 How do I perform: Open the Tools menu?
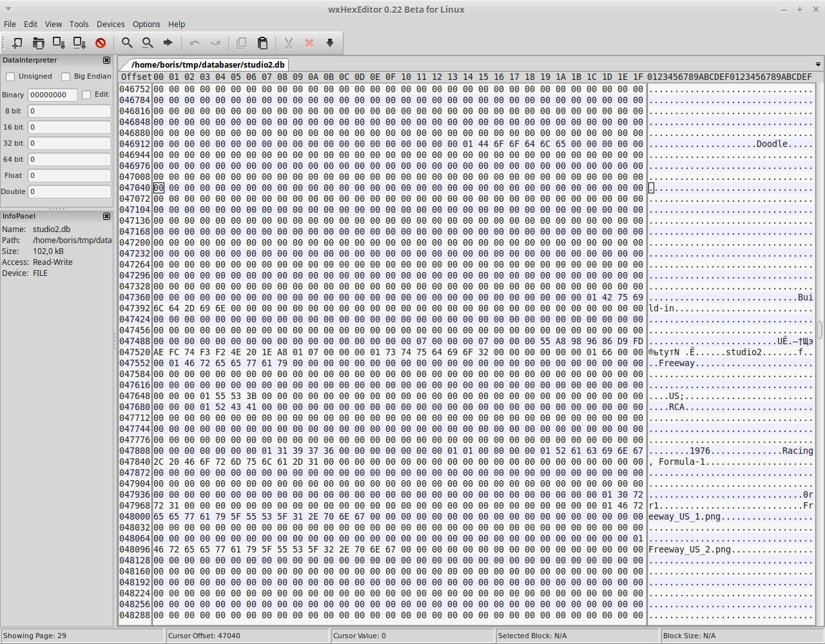click(x=79, y=24)
